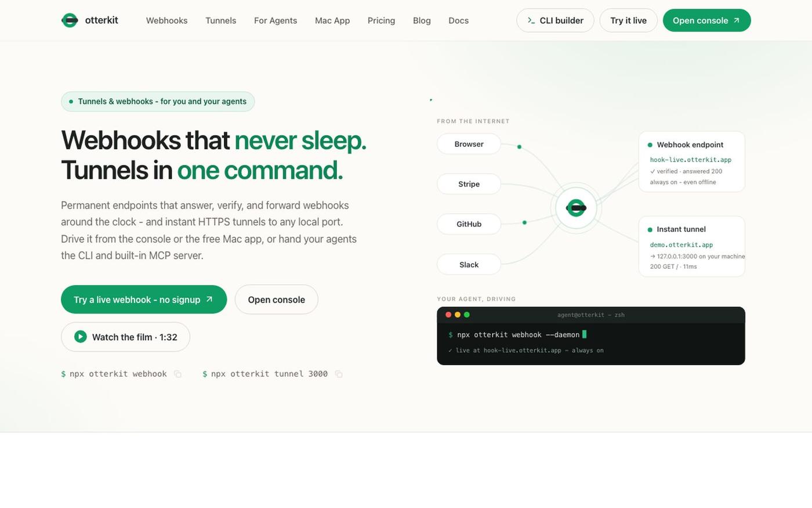This screenshot has width=812, height=508.
Task: Click the green terminal maximize dot
Action: tap(467, 315)
